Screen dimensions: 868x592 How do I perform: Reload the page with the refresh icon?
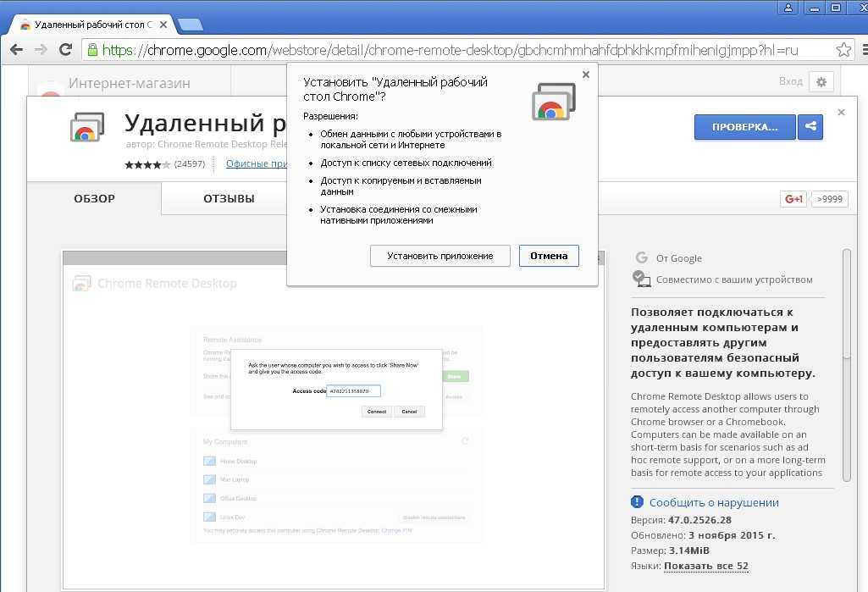pyautogui.click(x=65, y=50)
